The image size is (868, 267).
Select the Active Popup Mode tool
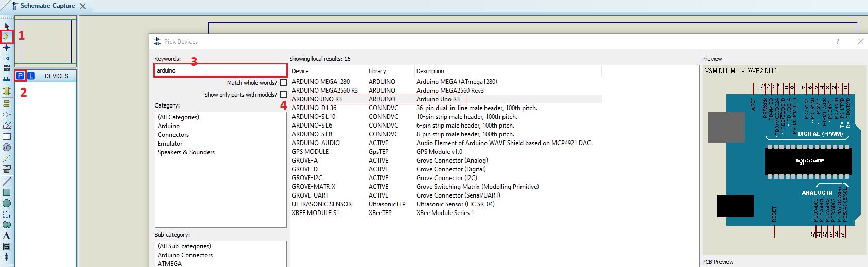point(7,136)
